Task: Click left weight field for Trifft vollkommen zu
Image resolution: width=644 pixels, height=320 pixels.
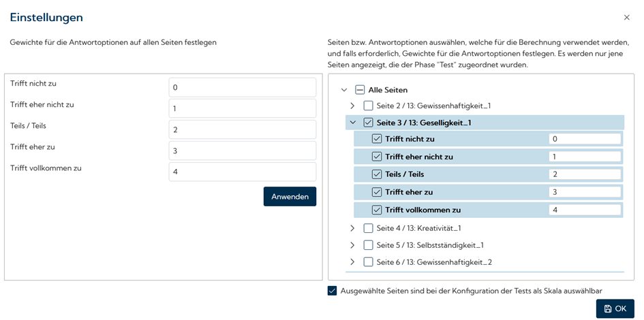Action: point(242,172)
